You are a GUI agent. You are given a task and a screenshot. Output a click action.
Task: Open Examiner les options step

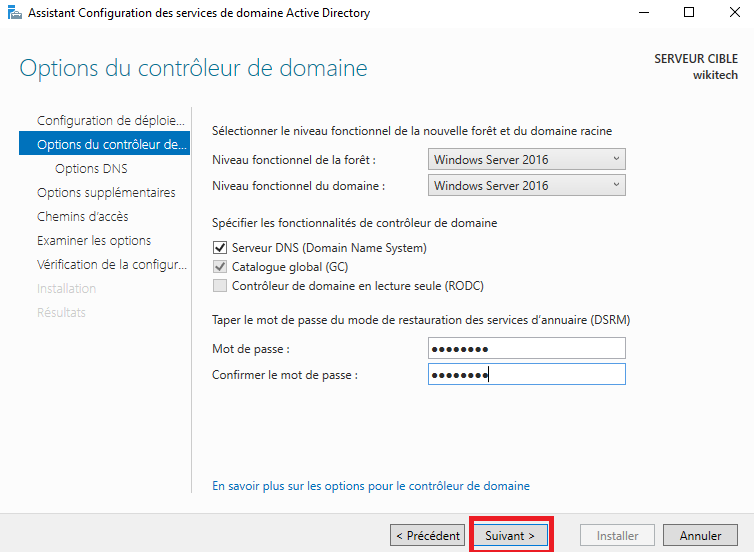(x=94, y=241)
